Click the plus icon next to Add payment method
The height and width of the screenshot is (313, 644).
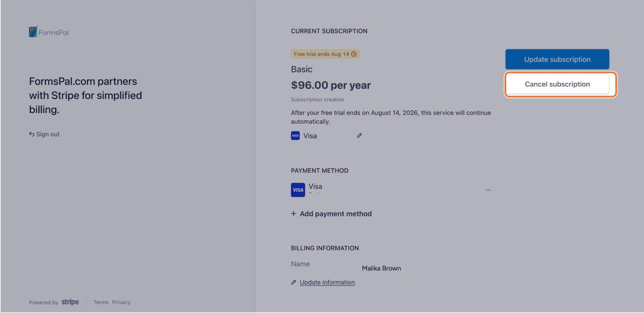click(293, 214)
